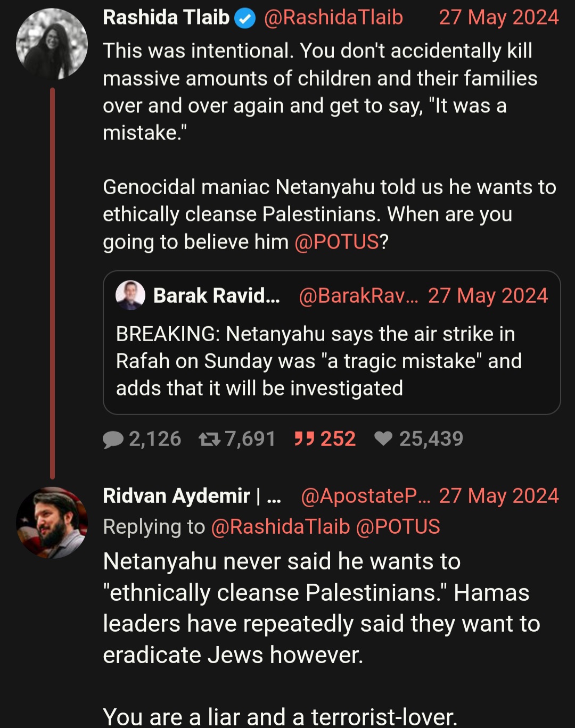Click the blue verified badge icon

245,19
